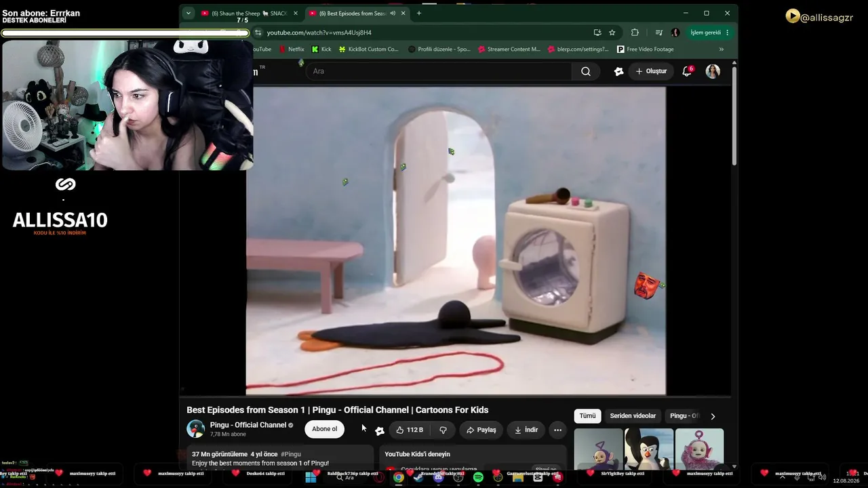
Task: Click the sparkle icon next to Abone ol
Action: [380, 430]
